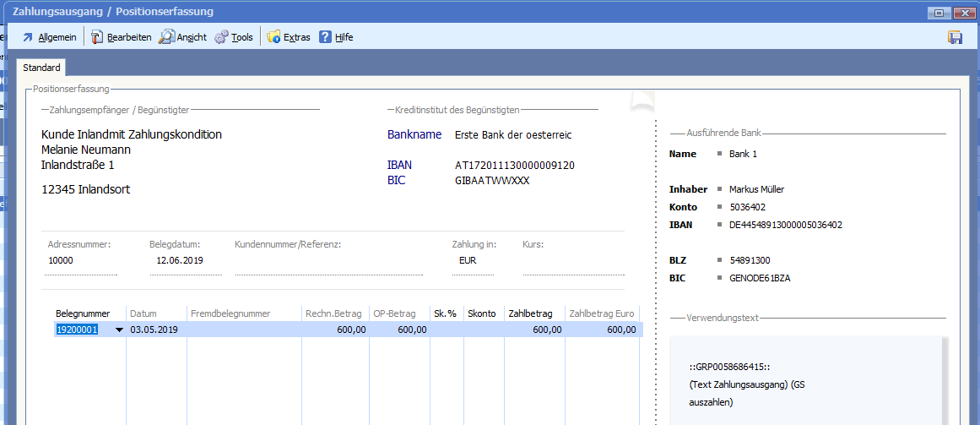Click the IBAN label link
980x425 pixels.
pos(399,165)
